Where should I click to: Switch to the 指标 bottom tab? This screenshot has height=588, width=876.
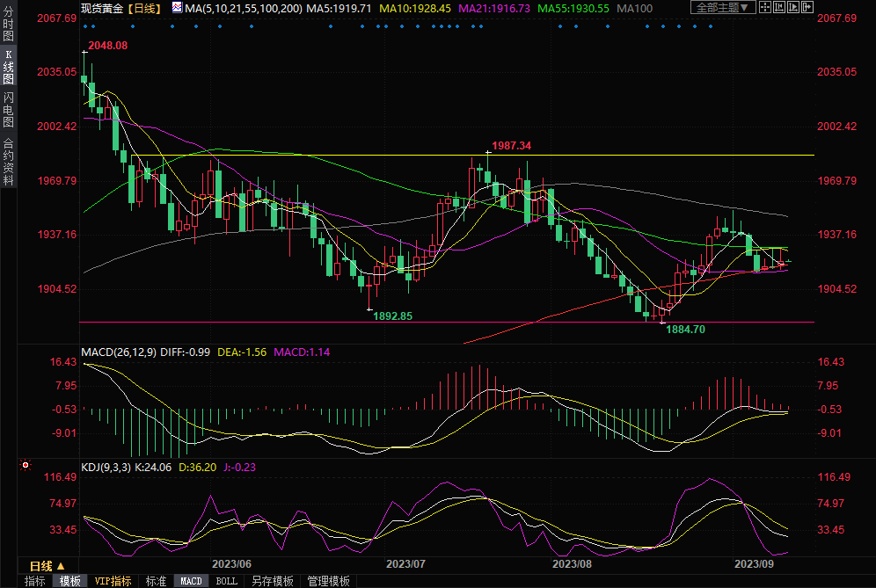pos(34,581)
